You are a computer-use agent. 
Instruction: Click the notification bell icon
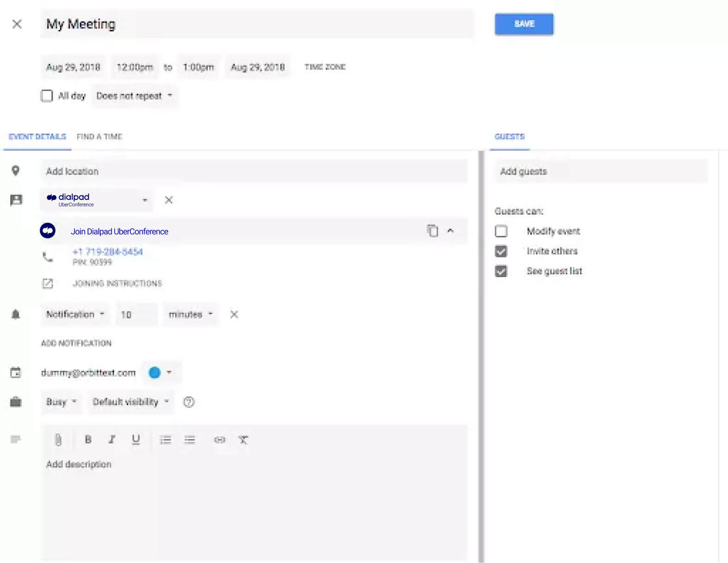(16, 315)
